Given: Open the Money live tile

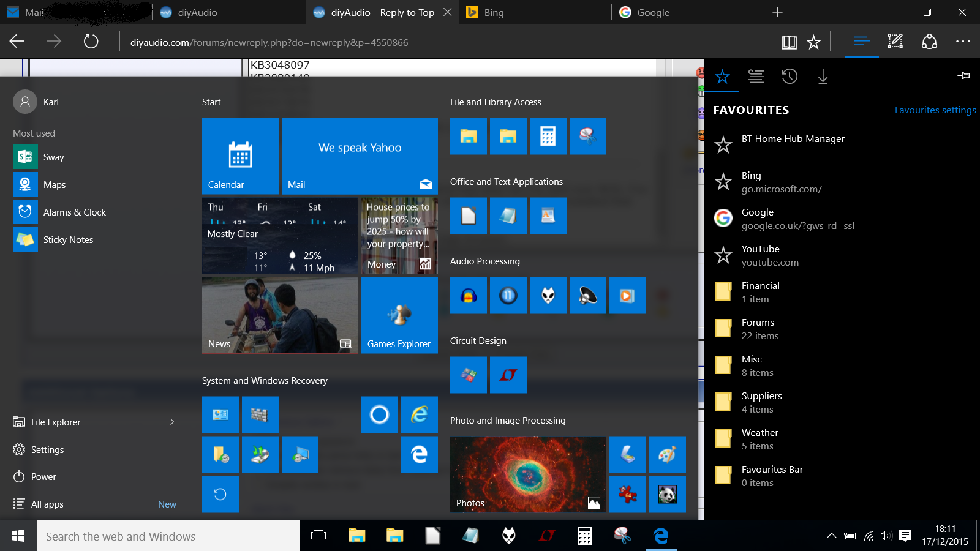Looking at the screenshot, I should 399,236.
